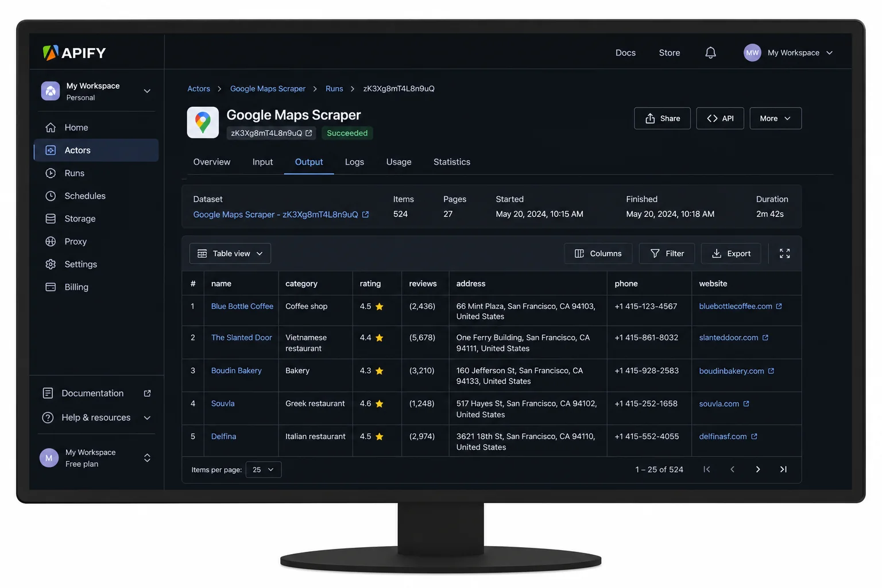Click the rating column header
This screenshot has width=882, height=588.
(370, 284)
